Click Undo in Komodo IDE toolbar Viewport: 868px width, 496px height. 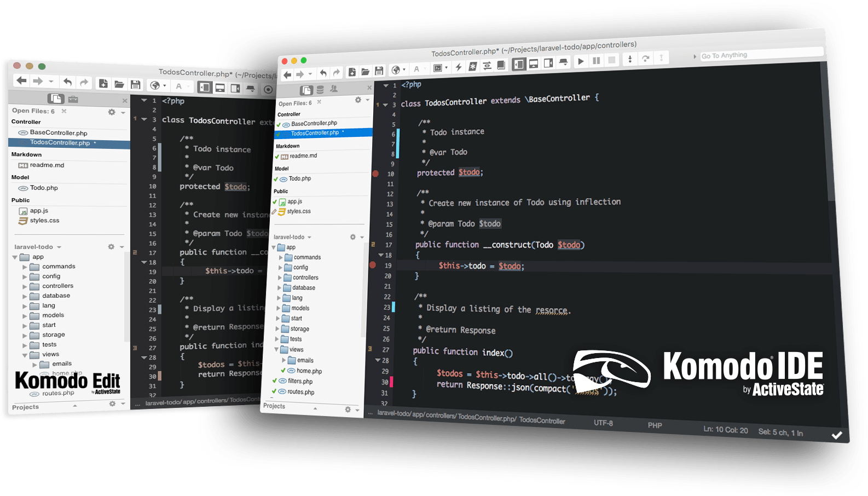(x=323, y=73)
